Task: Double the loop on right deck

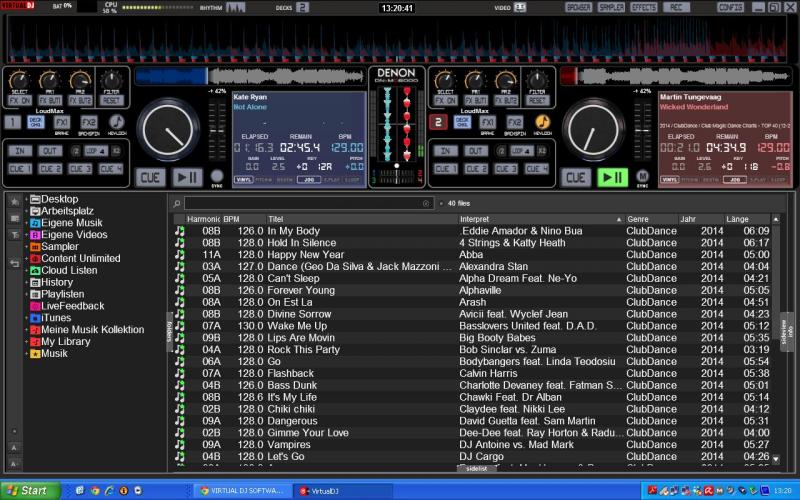Action: 542,151
